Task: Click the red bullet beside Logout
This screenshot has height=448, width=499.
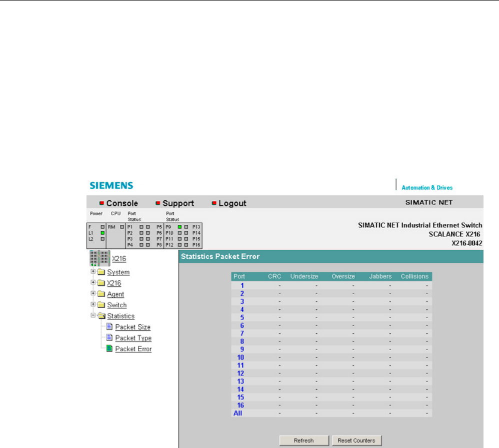Action: point(214,203)
